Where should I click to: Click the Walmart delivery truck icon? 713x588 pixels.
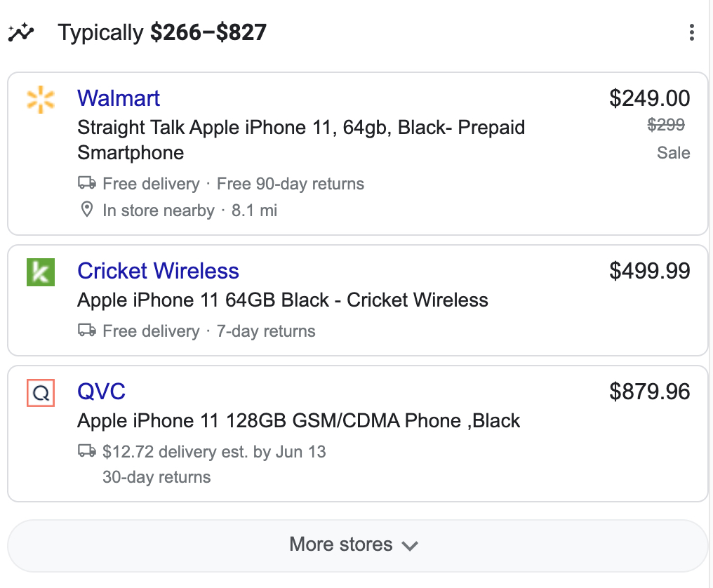coord(87,184)
